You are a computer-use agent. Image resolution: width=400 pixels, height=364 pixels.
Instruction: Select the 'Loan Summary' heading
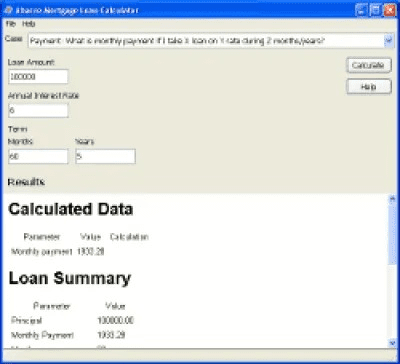[x=70, y=278]
